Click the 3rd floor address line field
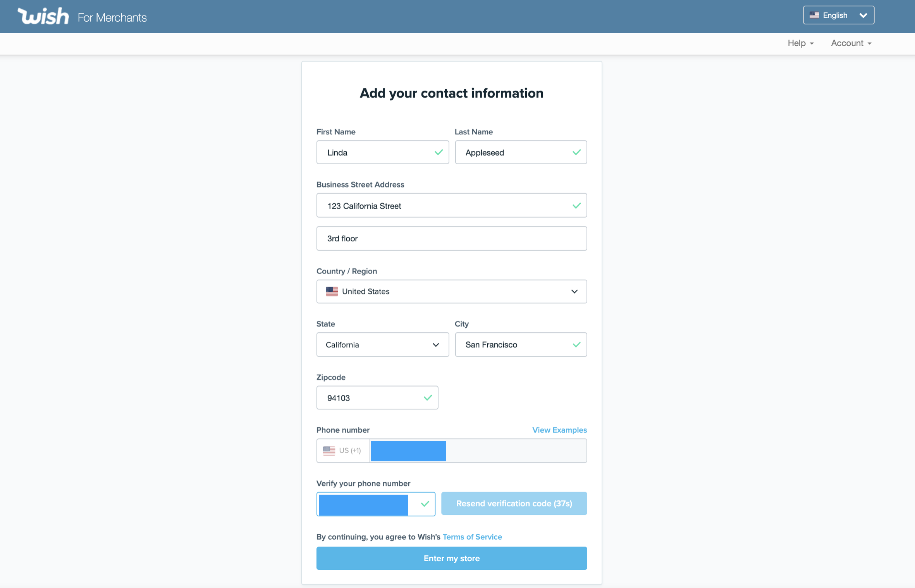Viewport: 915px width, 588px height. click(x=451, y=239)
